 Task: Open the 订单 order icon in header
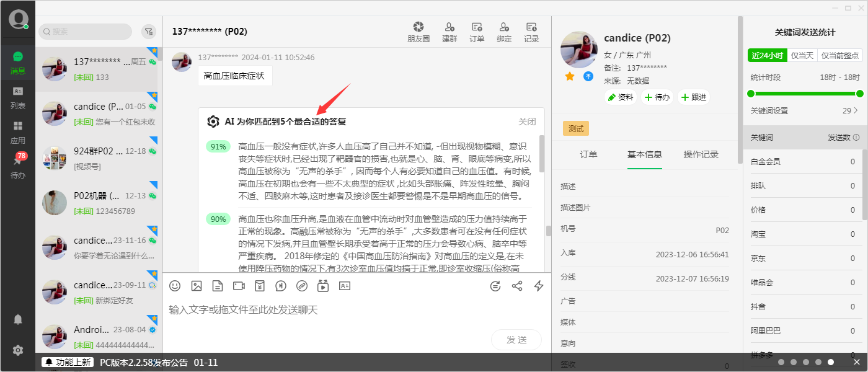477,32
